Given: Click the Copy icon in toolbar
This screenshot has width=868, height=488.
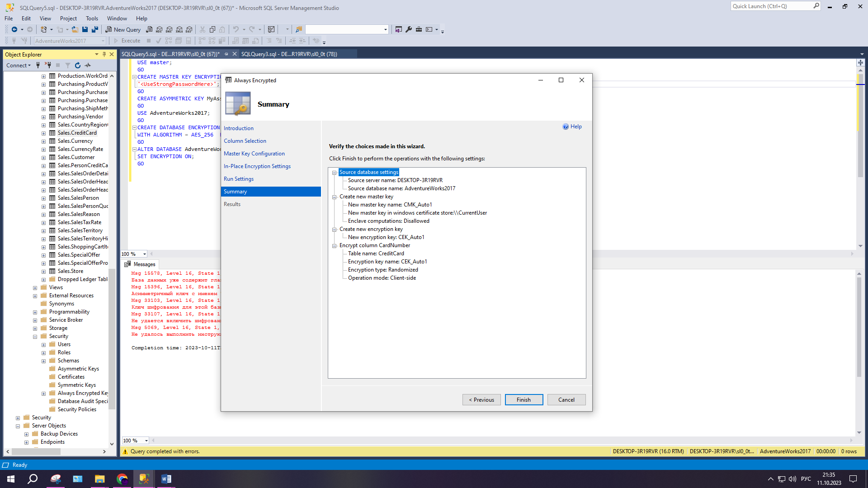Looking at the screenshot, I should point(212,29).
